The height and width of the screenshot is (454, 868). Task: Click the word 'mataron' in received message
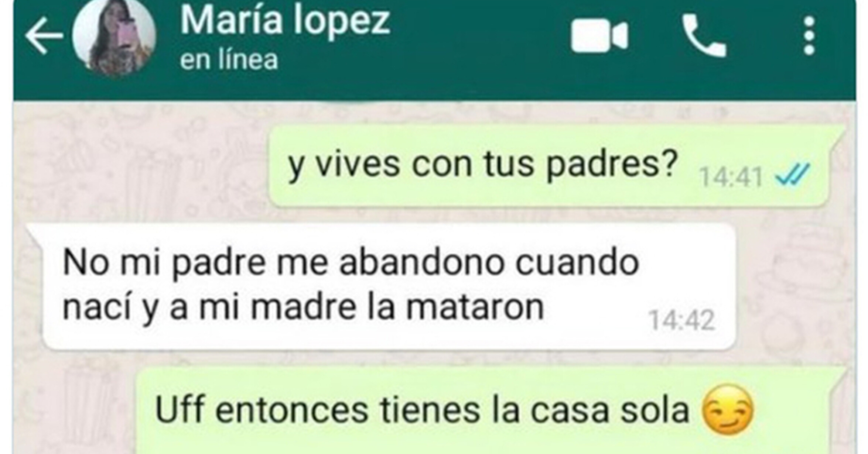click(475, 307)
